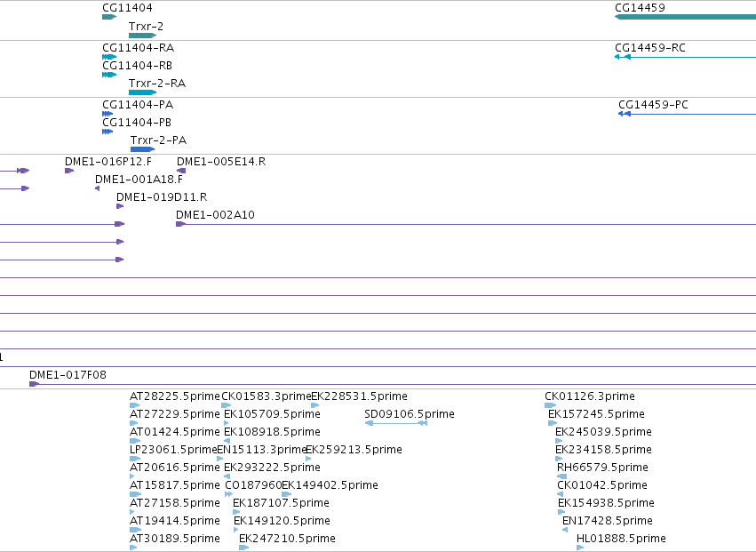
Task: Click the EK293222.5prime EST label
Action: [273, 468]
